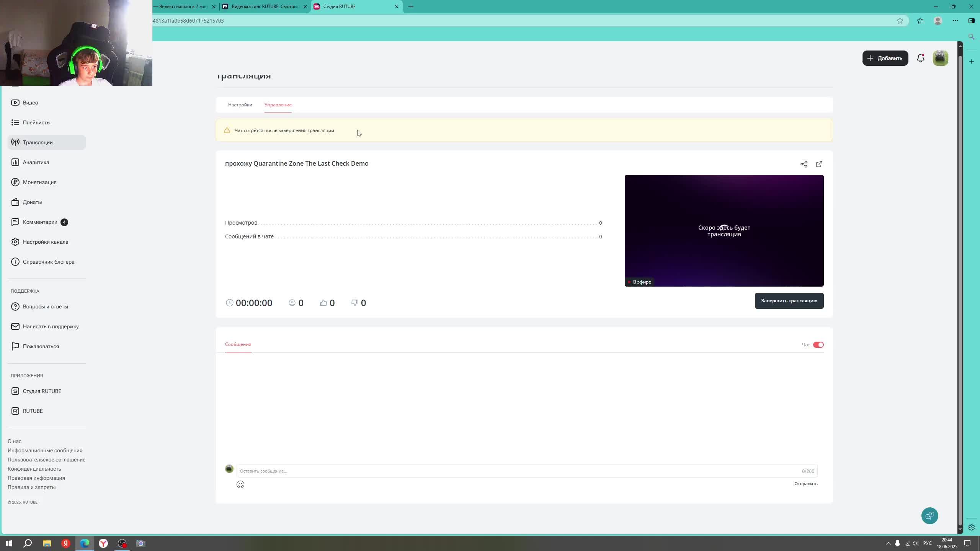Click the stream timer 00:00:00
The width and height of the screenshot is (980, 551).
(254, 303)
